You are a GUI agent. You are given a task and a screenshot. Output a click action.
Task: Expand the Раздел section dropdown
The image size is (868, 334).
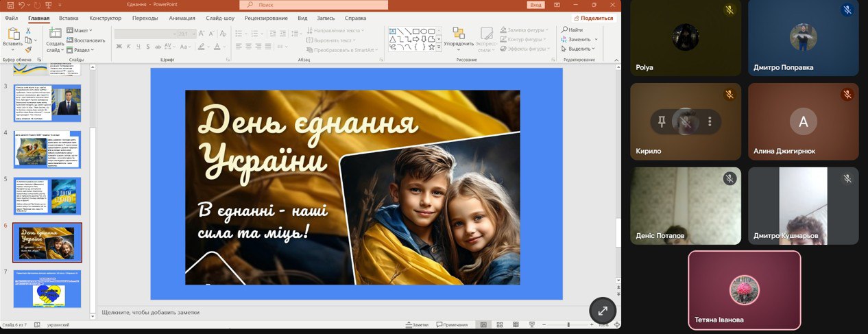click(81, 50)
